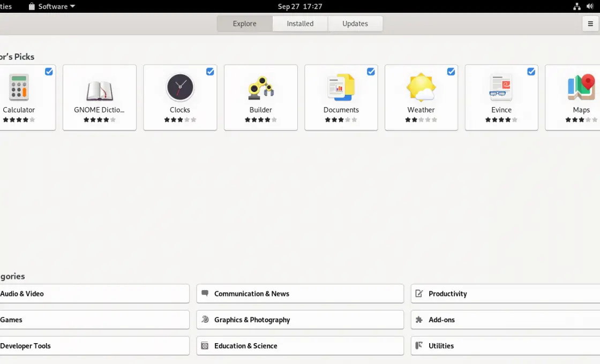Viewport: 600px width, 364px height.
Task: Click the Evince star rating
Action: click(x=501, y=120)
